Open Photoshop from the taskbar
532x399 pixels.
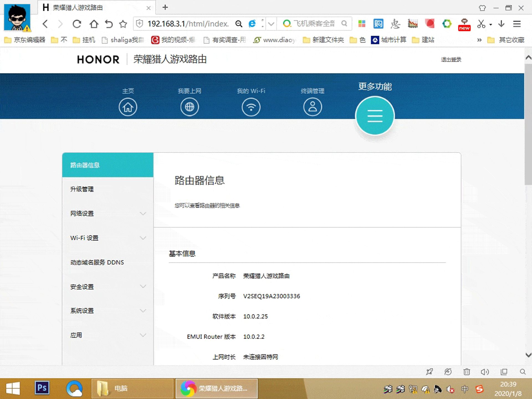(x=42, y=388)
